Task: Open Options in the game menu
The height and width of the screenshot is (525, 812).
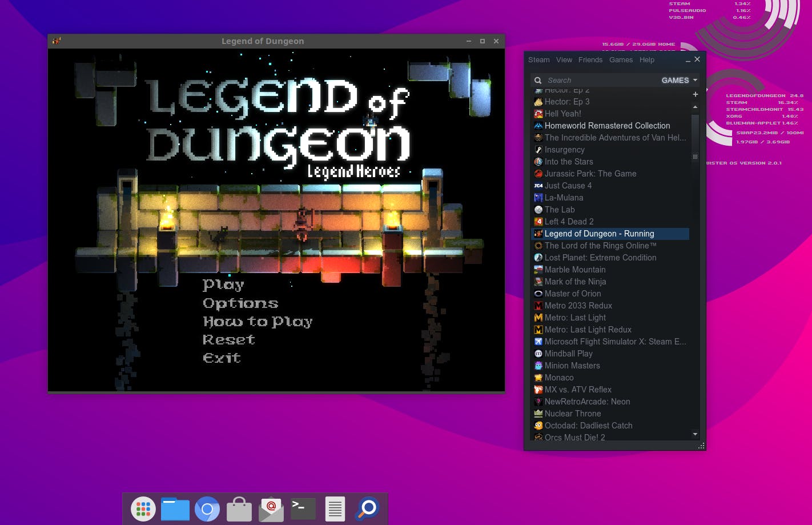Action: coord(240,303)
